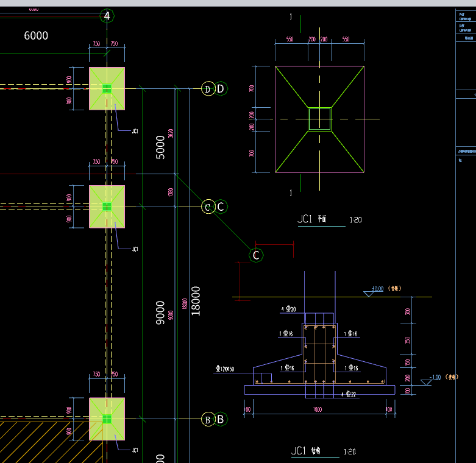Click the ±0.00 elevation label
Viewport: 476px width, 463px height.
tap(377, 289)
